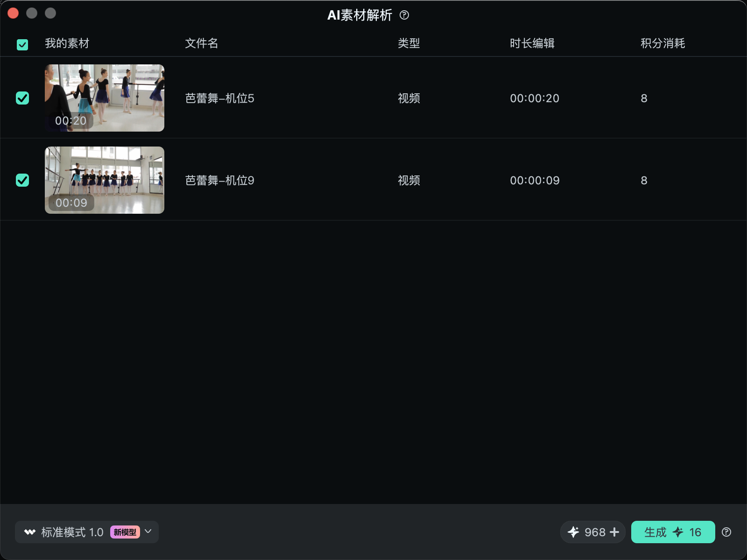The image size is (747, 560).
Task: Click the help icon next to AI素材解析 title
Action: tap(404, 15)
